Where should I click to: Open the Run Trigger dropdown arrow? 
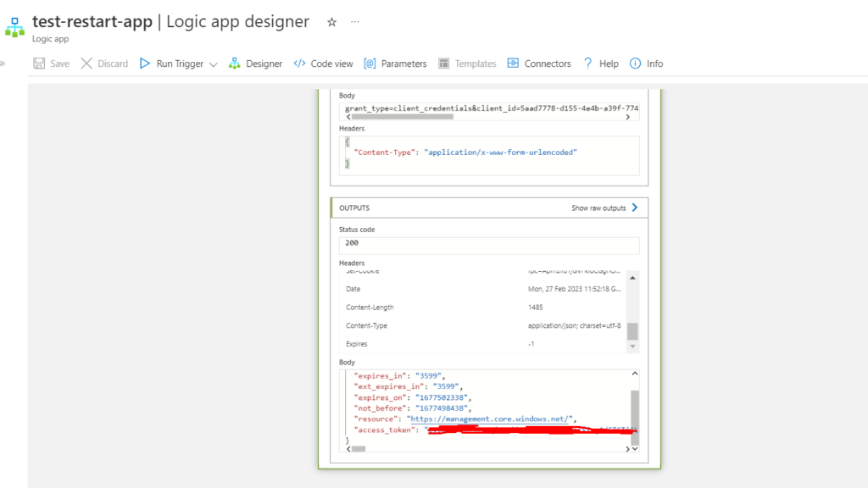click(213, 64)
